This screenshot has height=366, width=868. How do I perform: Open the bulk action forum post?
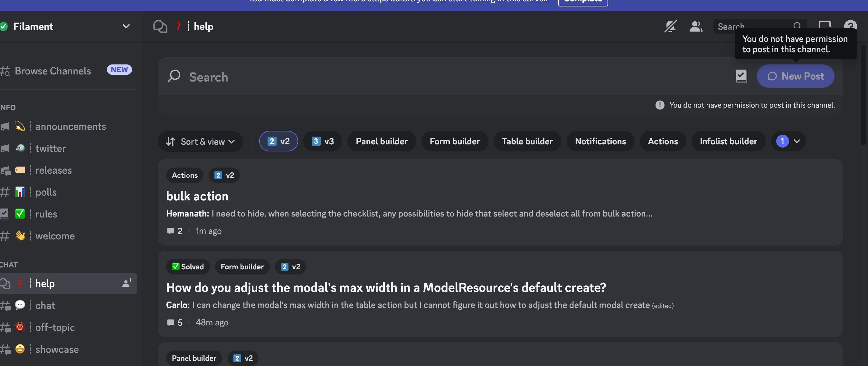[x=197, y=196]
